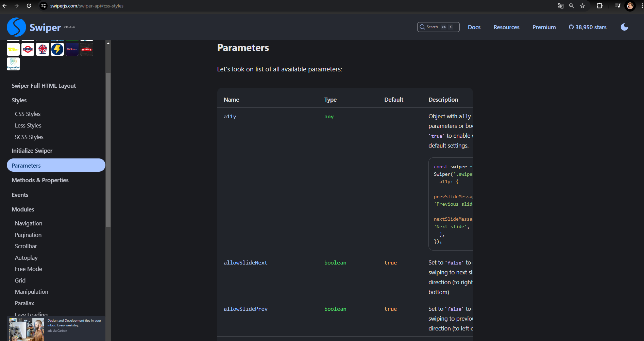644x341 pixels.
Task: Click the PapersOwl sponsor logo
Action: 13,64
